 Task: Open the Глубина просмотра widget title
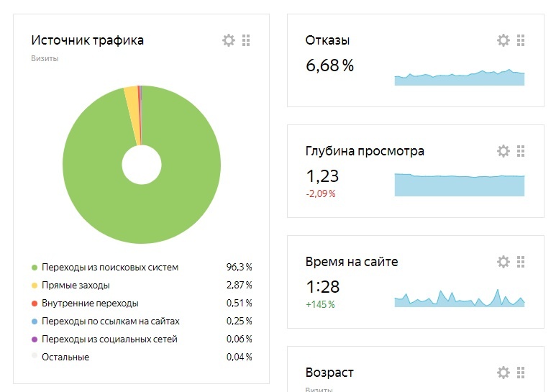365,151
